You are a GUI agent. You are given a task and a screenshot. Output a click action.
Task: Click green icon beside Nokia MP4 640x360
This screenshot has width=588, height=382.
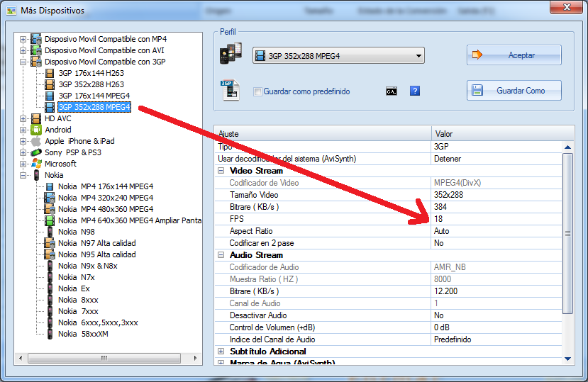click(x=50, y=220)
